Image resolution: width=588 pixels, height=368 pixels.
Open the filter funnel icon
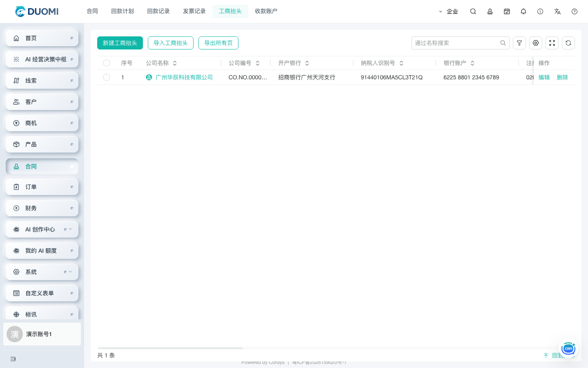click(519, 43)
